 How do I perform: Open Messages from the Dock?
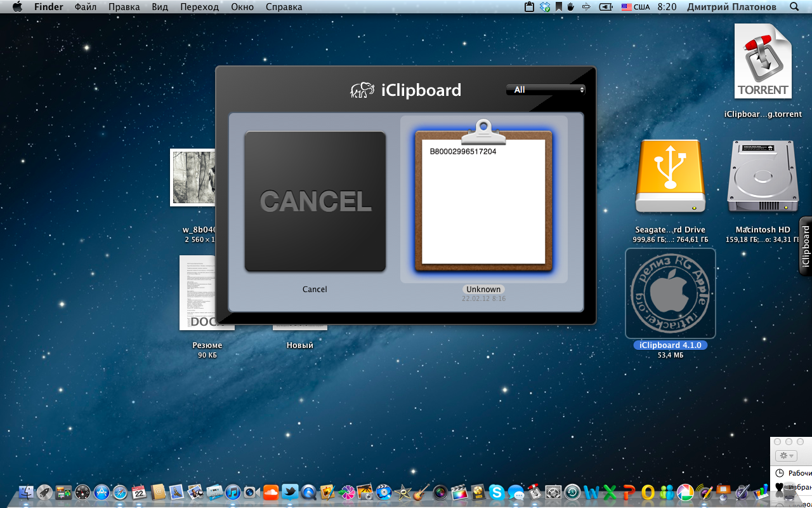click(x=516, y=492)
